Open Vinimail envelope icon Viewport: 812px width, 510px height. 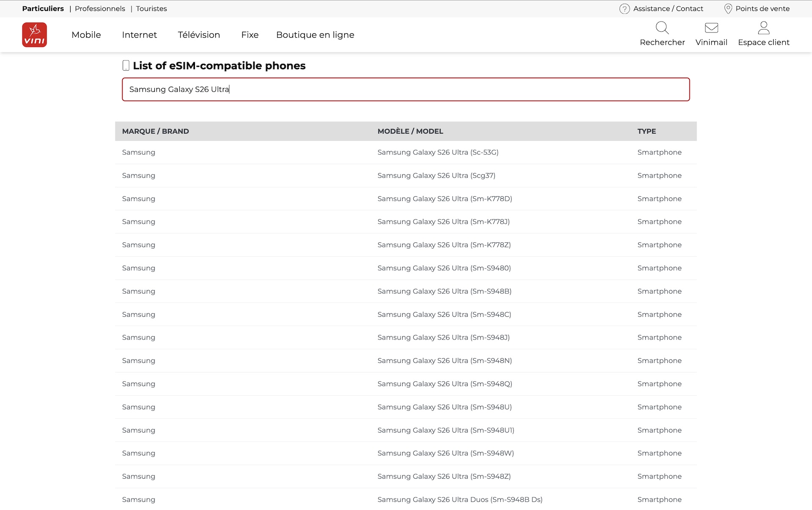pyautogui.click(x=711, y=28)
